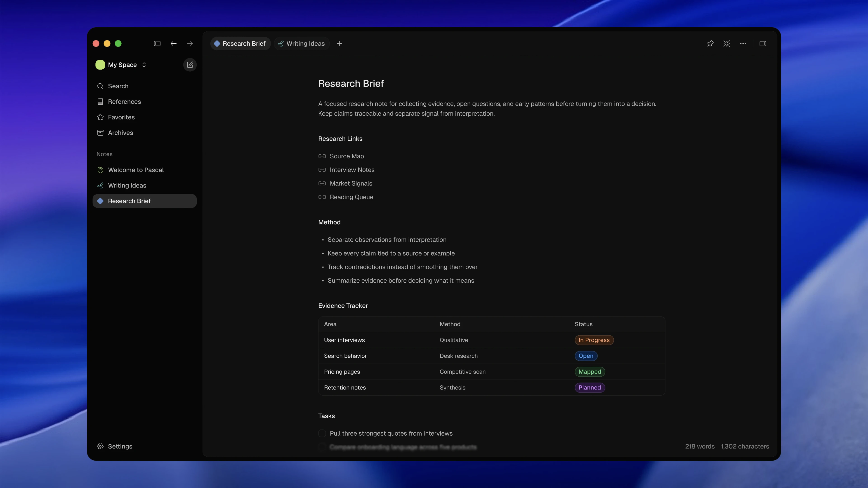
Task: Click the Area column header
Action: pyautogui.click(x=330, y=324)
